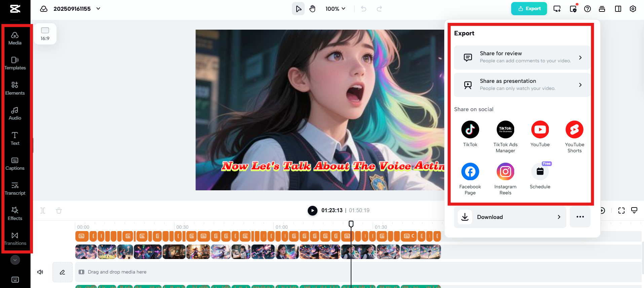The image size is (644, 288).
Task: Open Transitions in the sidebar
Action: click(x=15, y=238)
